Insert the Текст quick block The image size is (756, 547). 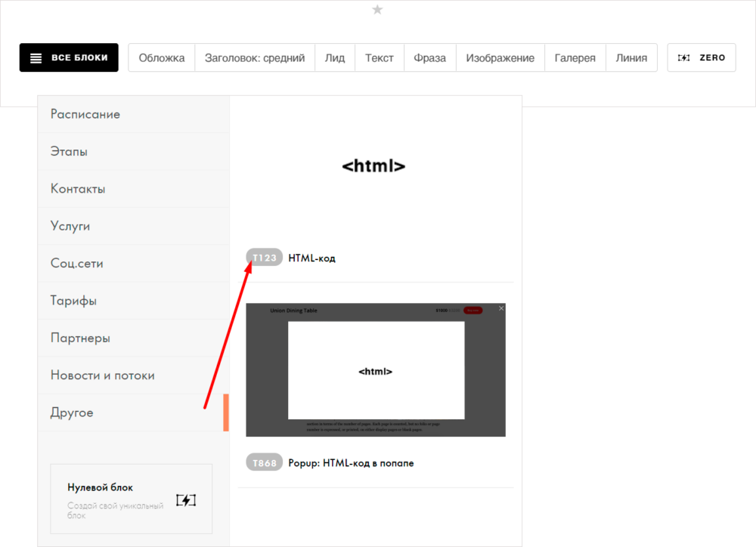(380, 57)
